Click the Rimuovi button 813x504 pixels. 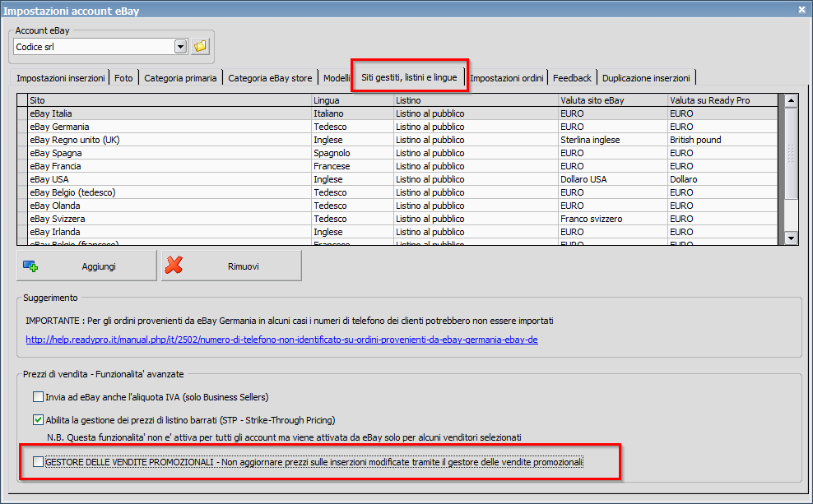tap(231, 266)
